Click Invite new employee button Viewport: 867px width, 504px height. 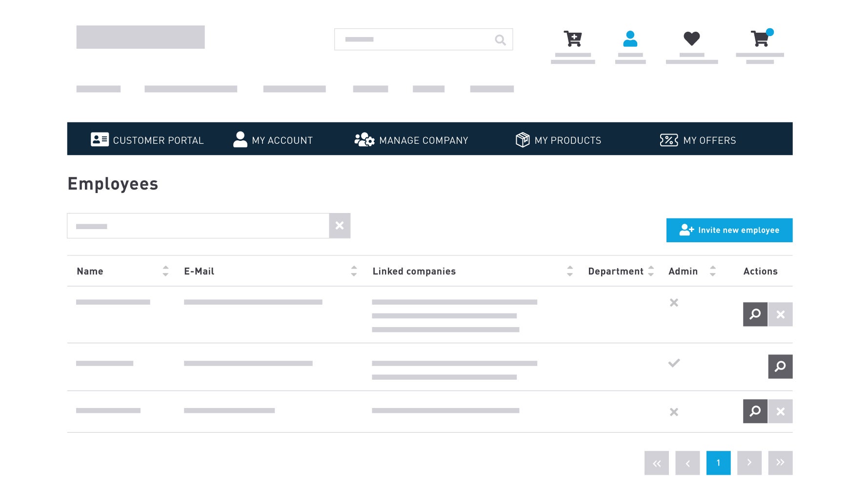[x=729, y=230]
